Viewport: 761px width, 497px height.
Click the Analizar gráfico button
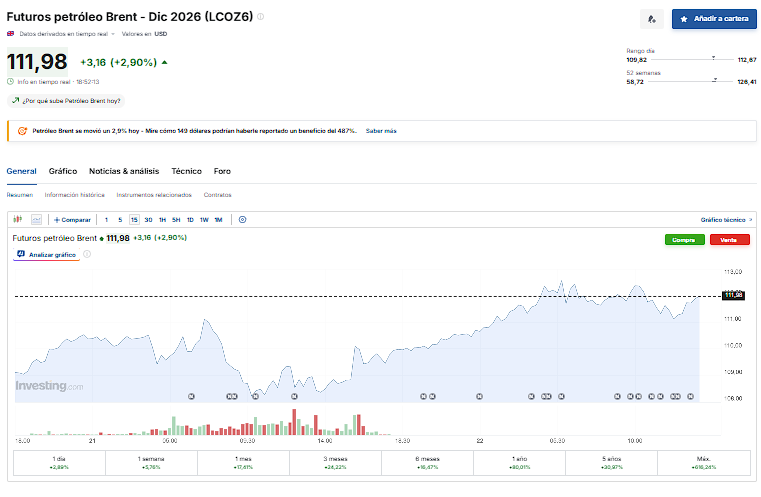tap(47, 254)
